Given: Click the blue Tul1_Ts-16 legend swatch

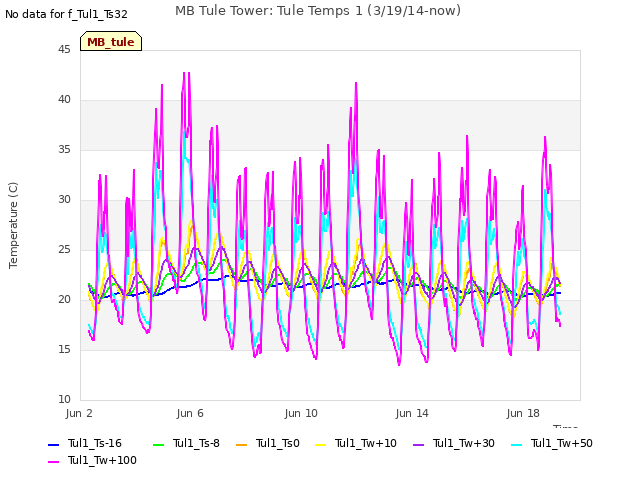Looking at the screenshot, I should [54, 444].
